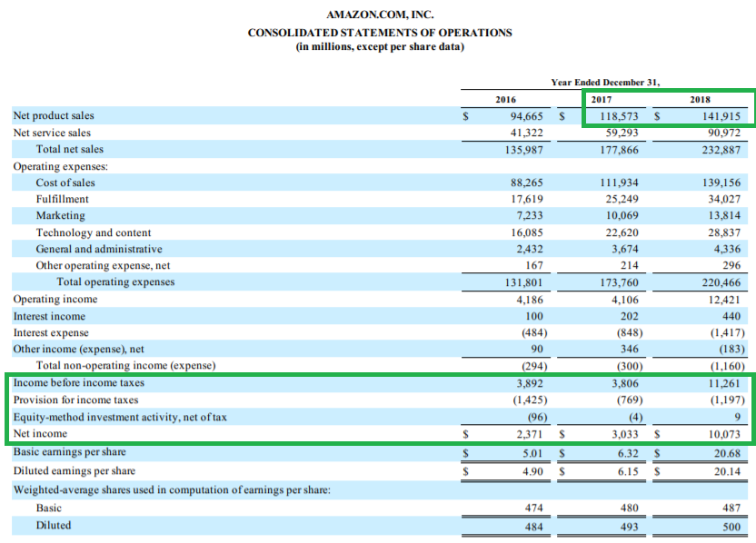
Task: Click the 'Net income' row label
Action: point(40,434)
